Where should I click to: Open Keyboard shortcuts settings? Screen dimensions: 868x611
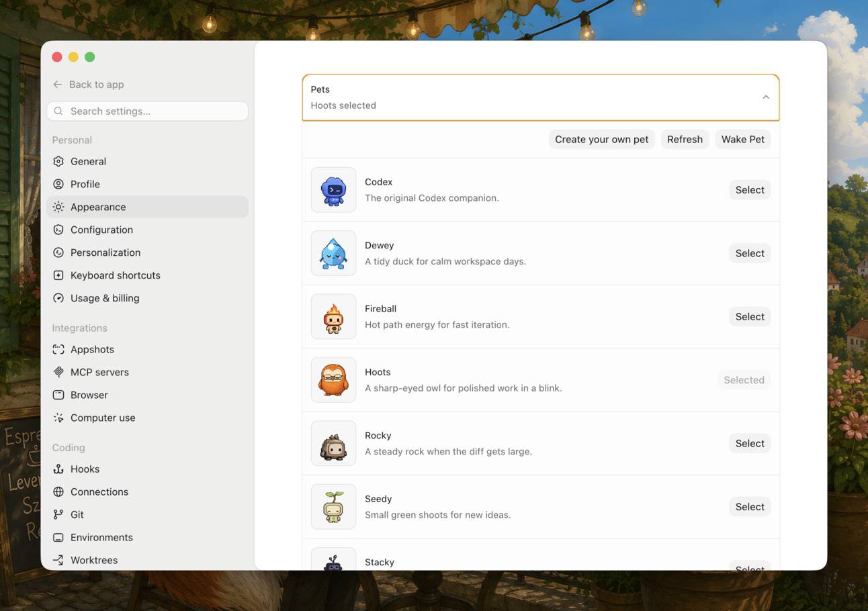[x=148, y=275]
